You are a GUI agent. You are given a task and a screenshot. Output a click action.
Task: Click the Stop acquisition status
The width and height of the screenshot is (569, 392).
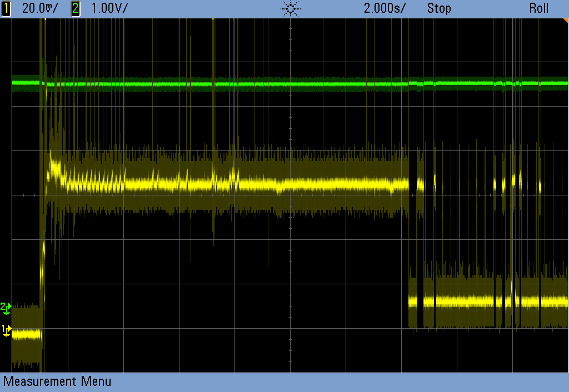coord(439,9)
